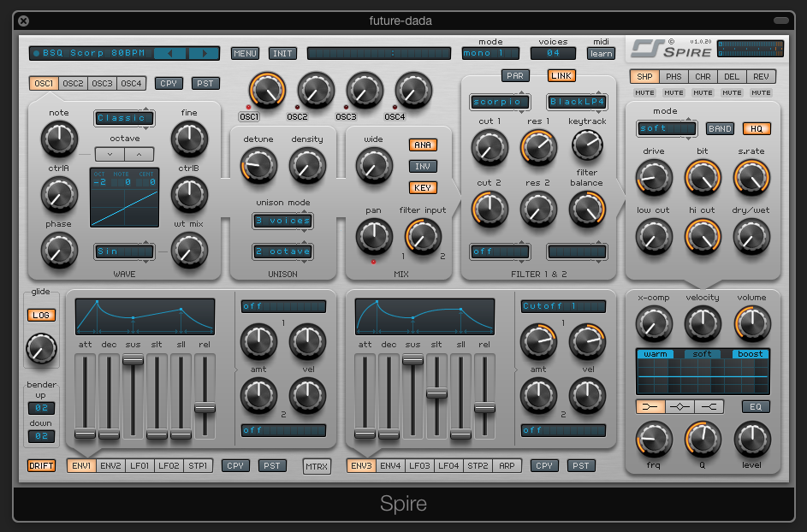Select the third EQ filter shape icon
This screenshot has height=532, width=807.
tap(709, 407)
